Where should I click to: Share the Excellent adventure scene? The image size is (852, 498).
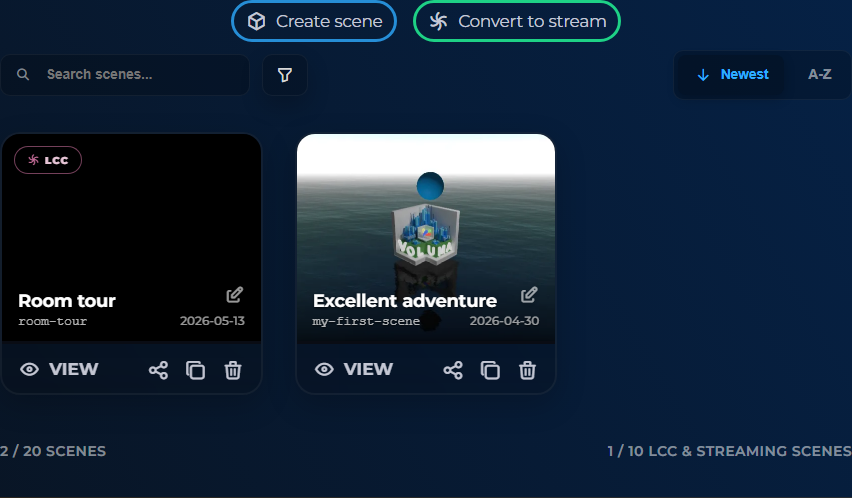[453, 370]
